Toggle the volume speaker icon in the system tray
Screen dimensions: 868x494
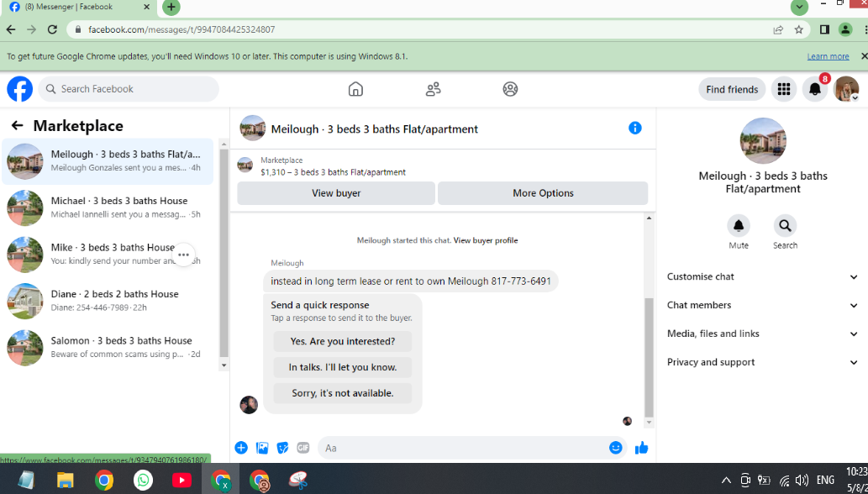[801, 481]
